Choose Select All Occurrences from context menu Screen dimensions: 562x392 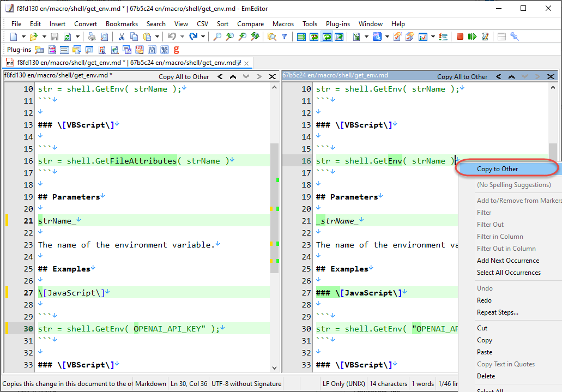click(509, 273)
